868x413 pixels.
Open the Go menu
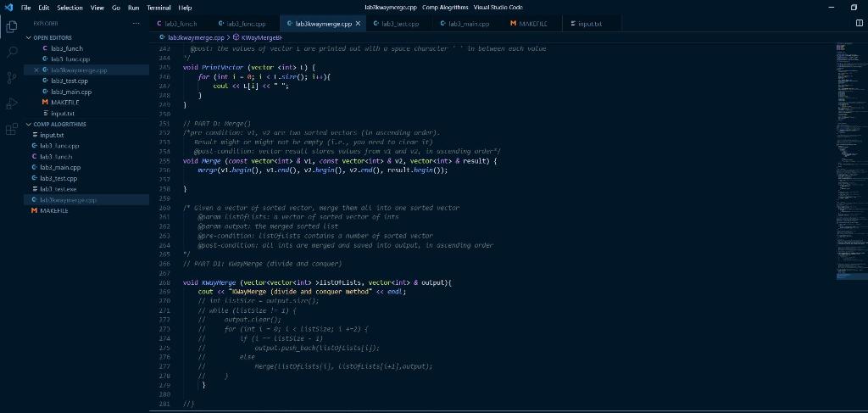click(x=115, y=8)
